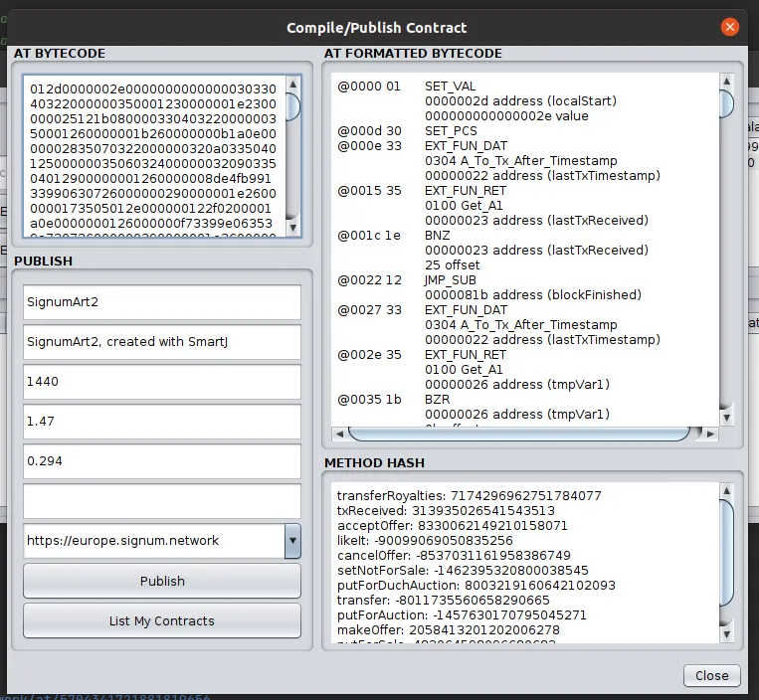Click the EXT_FUN_DAT instruction at @000e

click(x=466, y=146)
